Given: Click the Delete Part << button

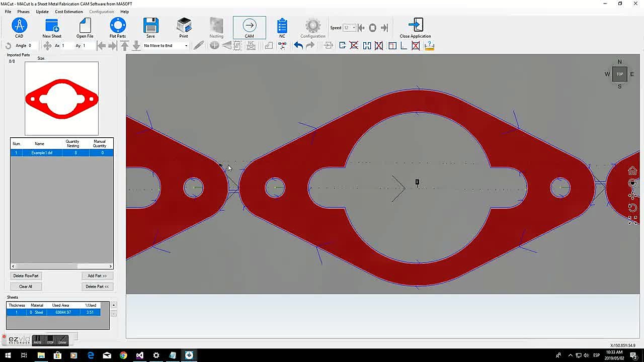Looking at the screenshot, I should [x=97, y=287].
